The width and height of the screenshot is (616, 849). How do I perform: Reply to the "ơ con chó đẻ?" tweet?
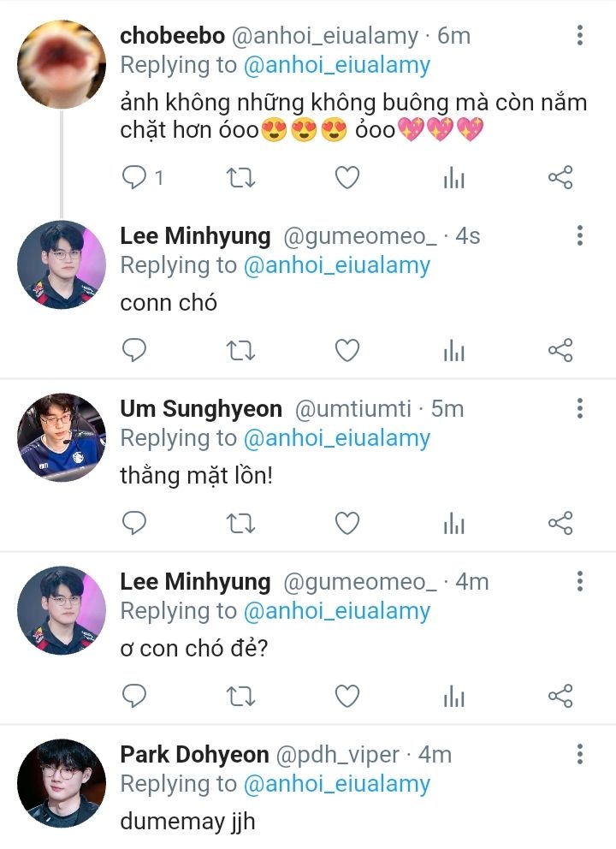(134, 696)
